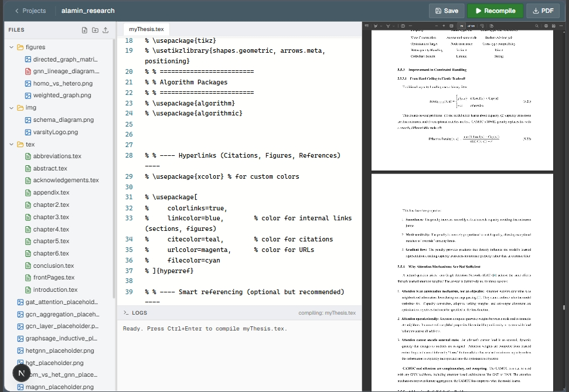Image resolution: width=569 pixels, height=392 pixels.
Task: Click the zoom in plus in PDF toolbar
Action: [x=444, y=26]
